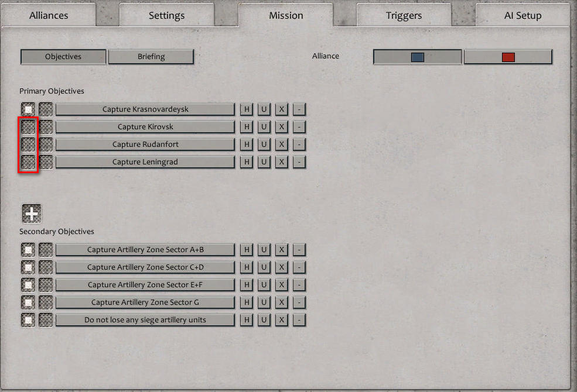
Task: Click H button for Sector A+B objective
Action: pos(247,250)
